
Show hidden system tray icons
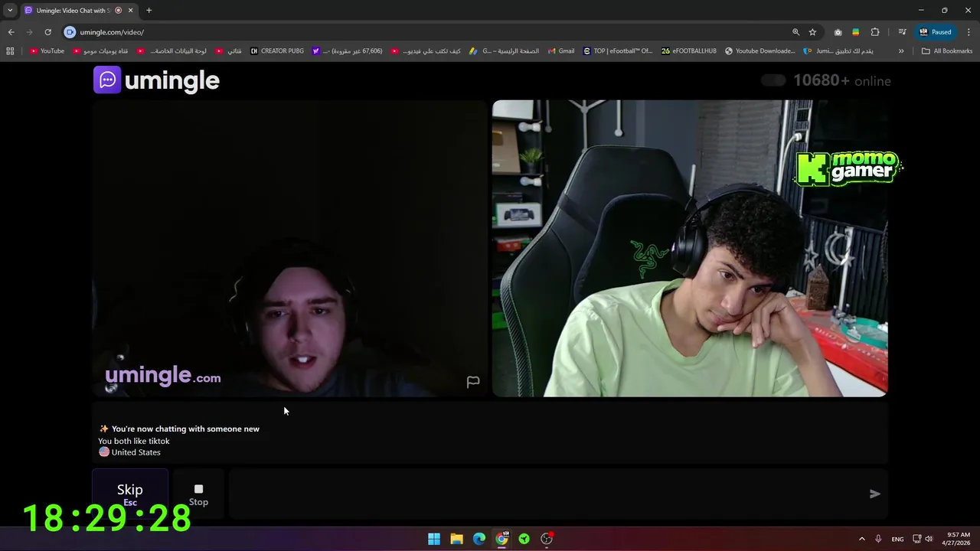click(861, 539)
